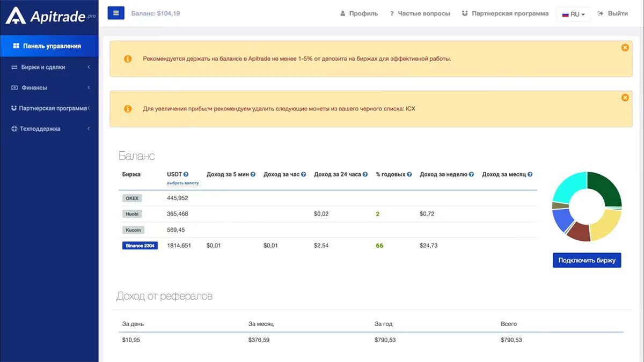Expand Партнерская программа sidebar section
644x362 pixels.
tap(49, 108)
